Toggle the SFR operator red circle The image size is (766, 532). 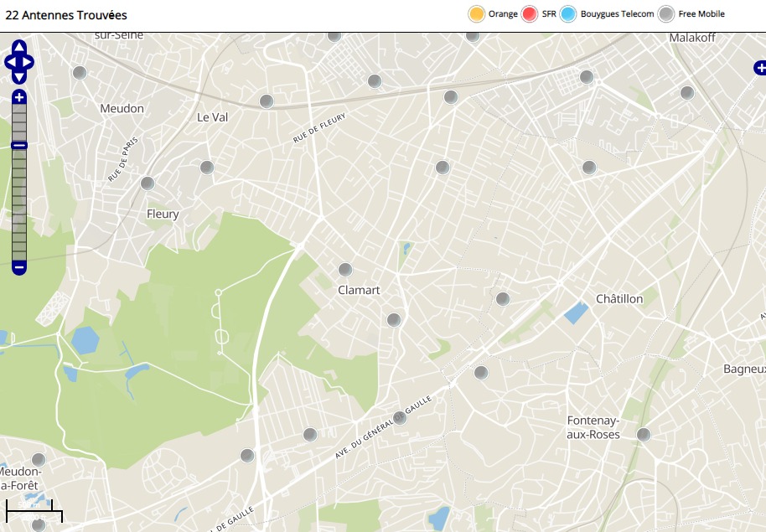tap(529, 14)
